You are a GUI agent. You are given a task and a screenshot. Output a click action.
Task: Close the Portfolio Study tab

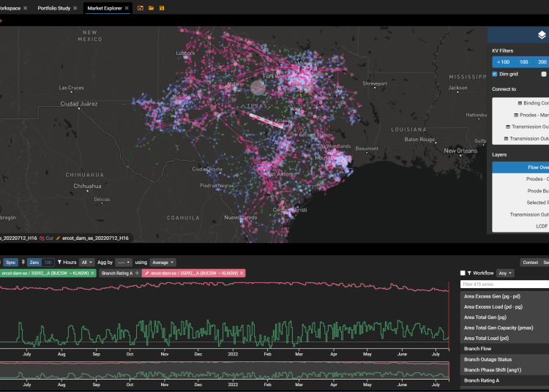click(x=75, y=8)
